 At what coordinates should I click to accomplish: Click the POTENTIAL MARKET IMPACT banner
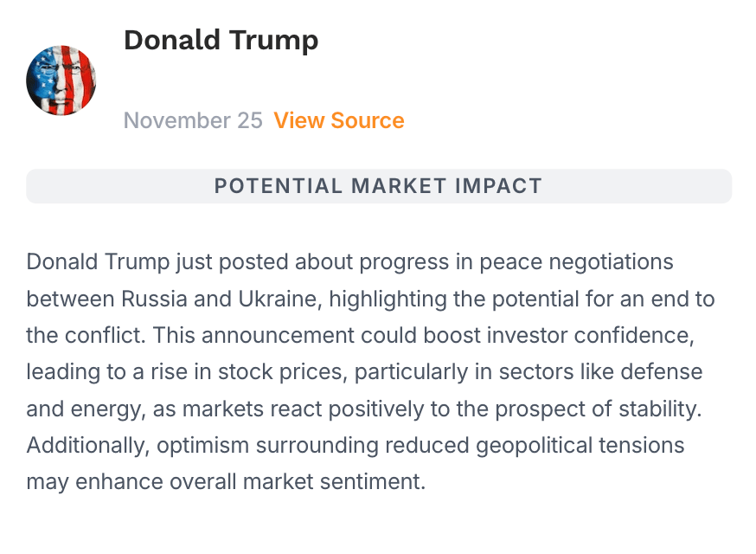click(378, 186)
